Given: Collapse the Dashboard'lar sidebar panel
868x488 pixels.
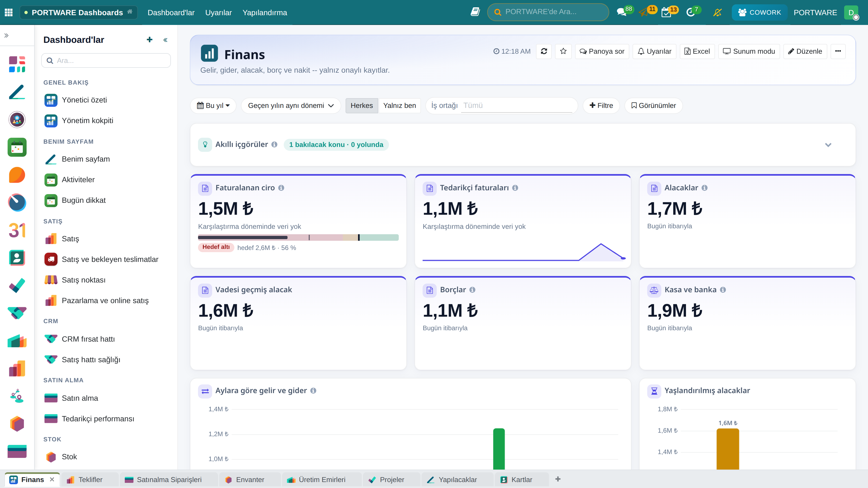Looking at the screenshot, I should tap(165, 40).
